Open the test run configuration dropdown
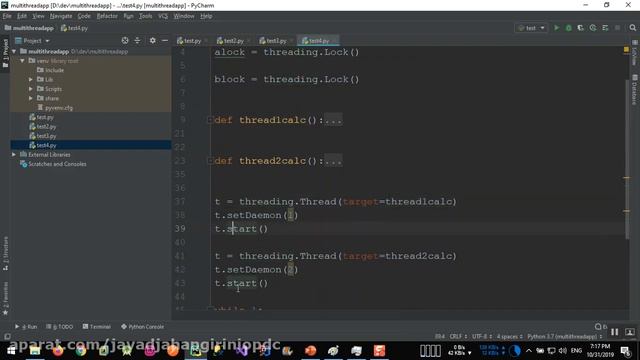The image size is (640, 360). pos(531,28)
